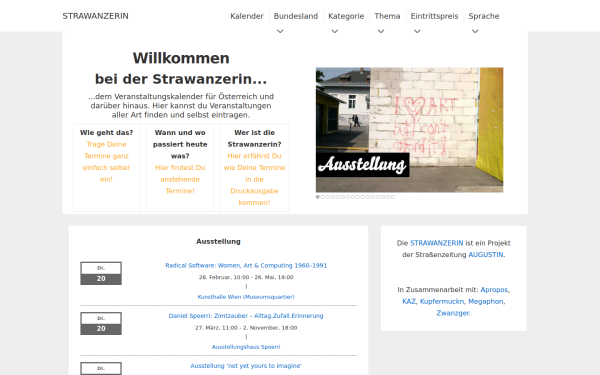Open the Sprache menu
The image size is (600, 375).
click(484, 16)
